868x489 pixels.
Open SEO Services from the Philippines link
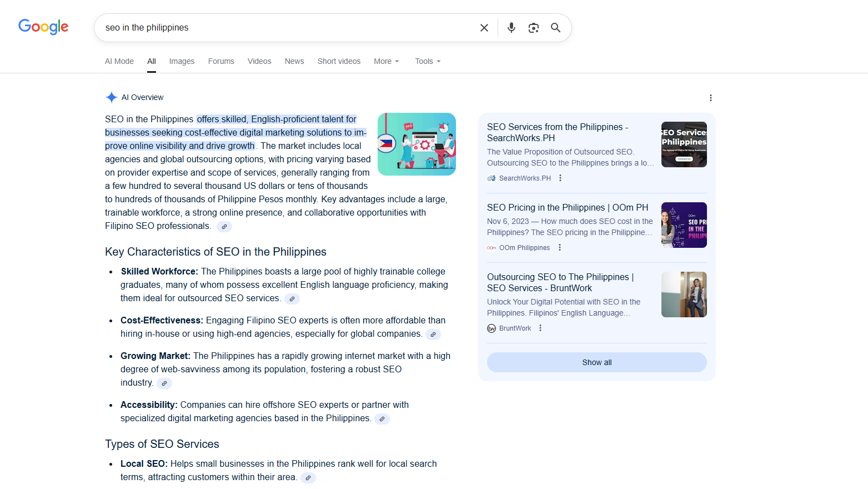point(558,132)
